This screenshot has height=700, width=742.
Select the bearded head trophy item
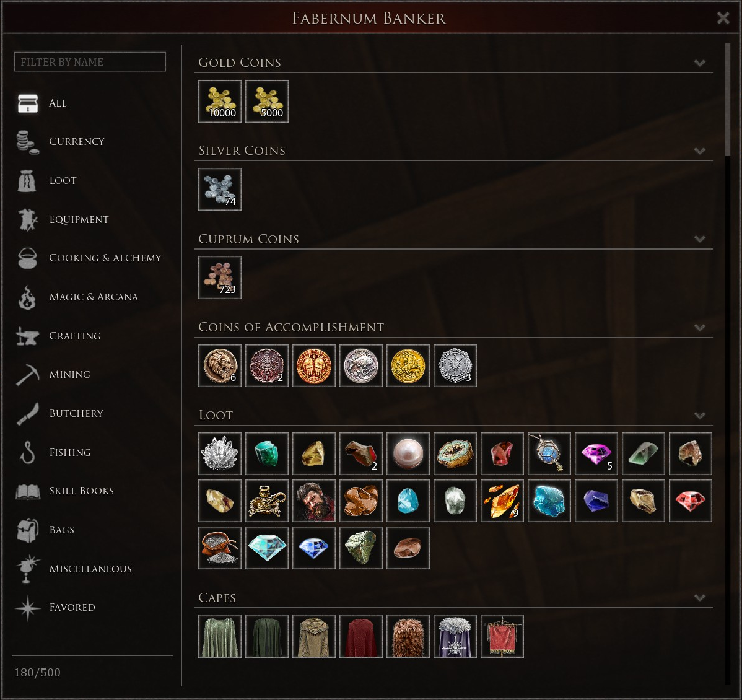314,501
